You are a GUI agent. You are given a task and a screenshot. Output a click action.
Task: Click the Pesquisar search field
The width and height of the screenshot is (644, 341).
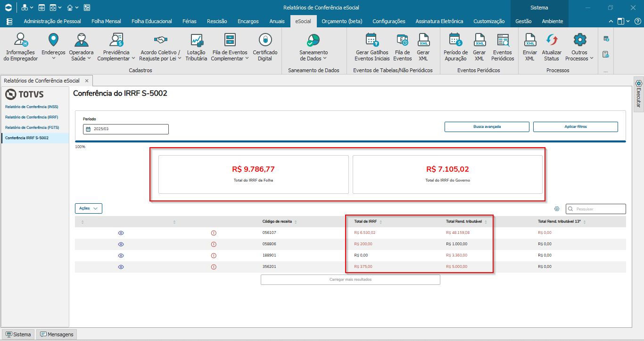pyautogui.click(x=596, y=208)
